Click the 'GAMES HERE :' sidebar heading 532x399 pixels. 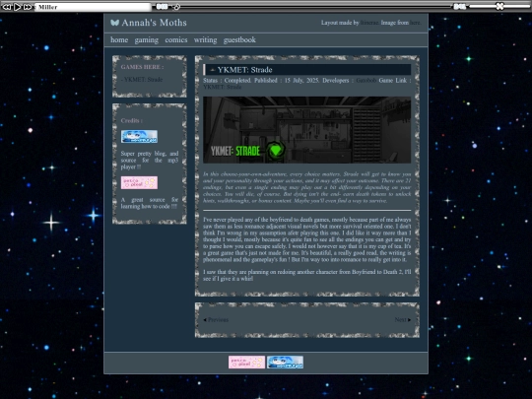click(x=142, y=67)
